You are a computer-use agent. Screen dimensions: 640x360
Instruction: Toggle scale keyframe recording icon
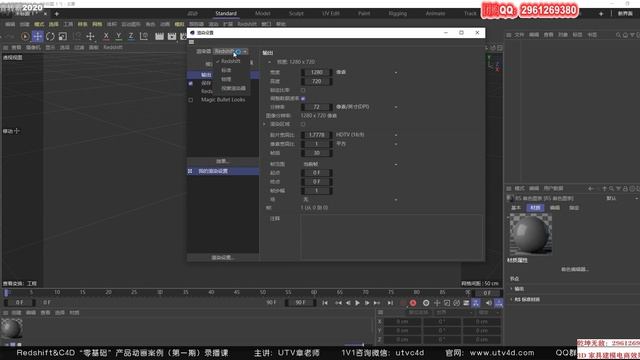447,303
